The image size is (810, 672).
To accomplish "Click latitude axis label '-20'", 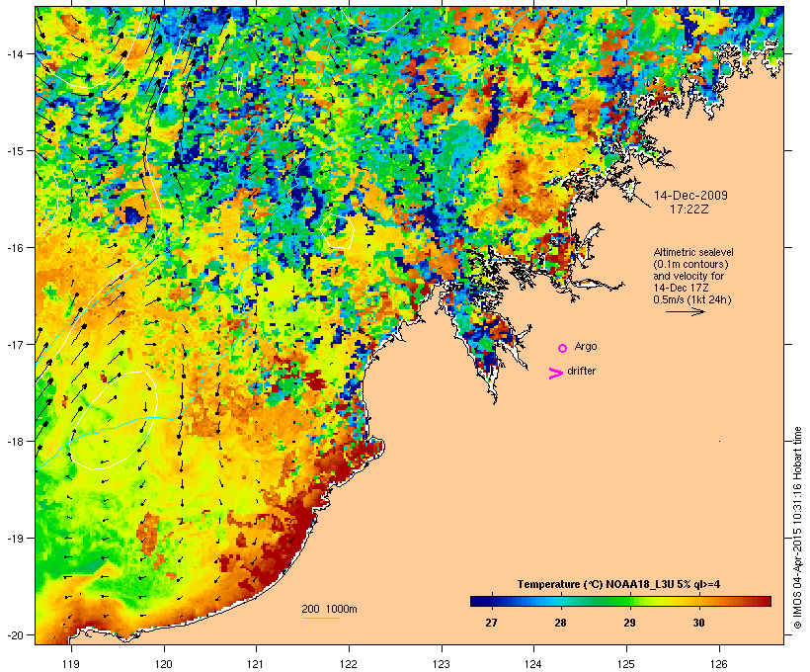I will click(14, 634).
